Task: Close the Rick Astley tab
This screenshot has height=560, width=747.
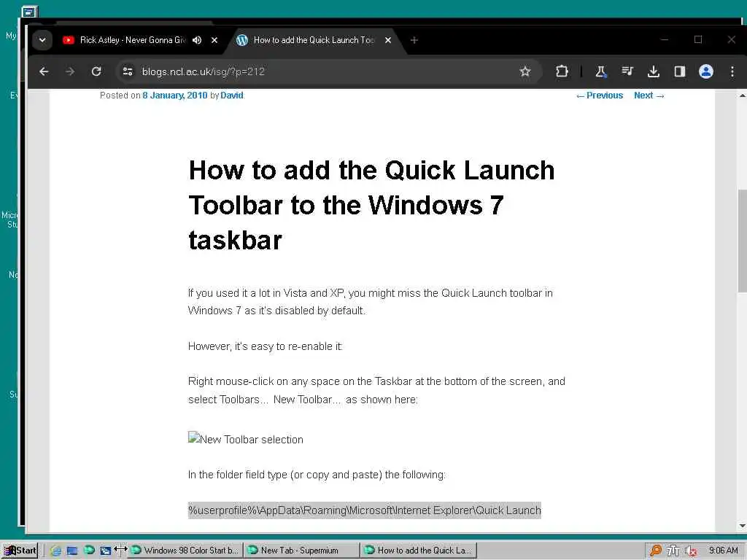Action: (x=214, y=40)
